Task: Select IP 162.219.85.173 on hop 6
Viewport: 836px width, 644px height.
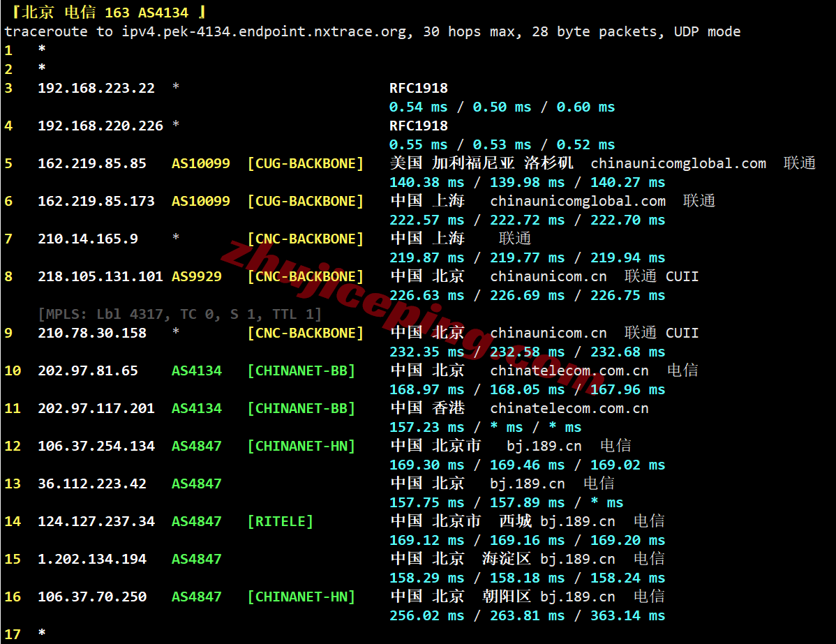Action: 96,201
